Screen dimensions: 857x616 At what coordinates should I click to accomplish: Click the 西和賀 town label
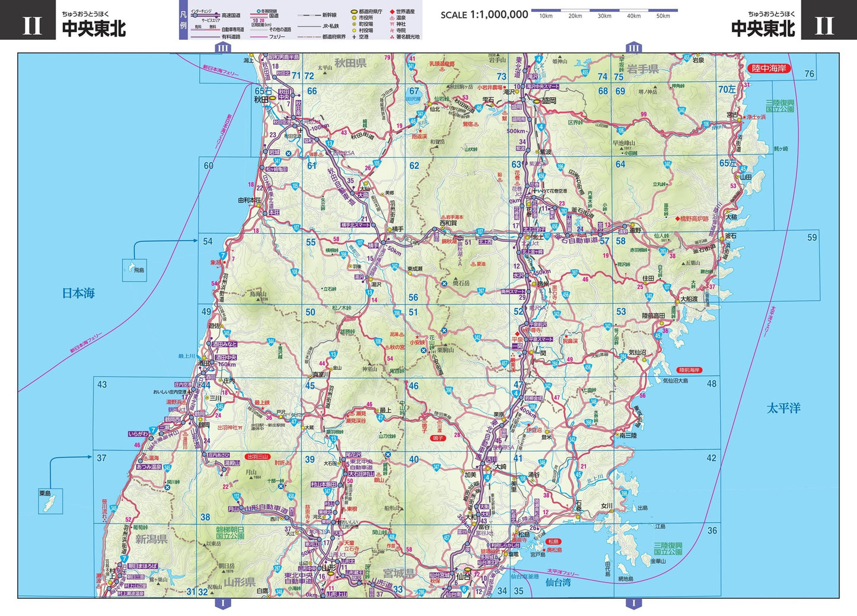(x=448, y=224)
